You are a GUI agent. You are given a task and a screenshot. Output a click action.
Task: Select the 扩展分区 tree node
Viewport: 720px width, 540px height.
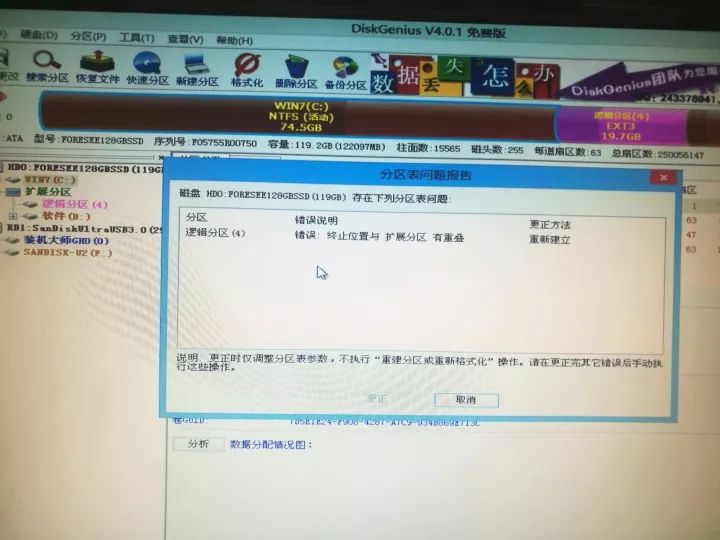pos(47,191)
